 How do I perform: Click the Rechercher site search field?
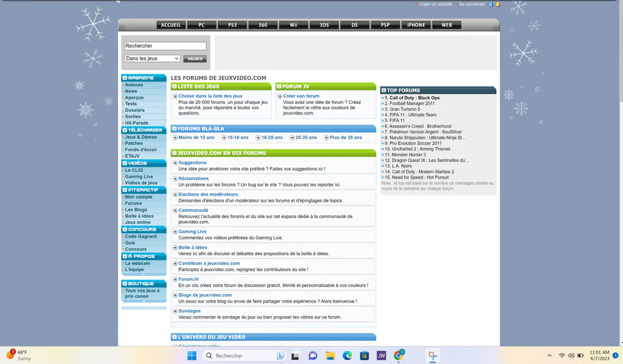pos(165,46)
